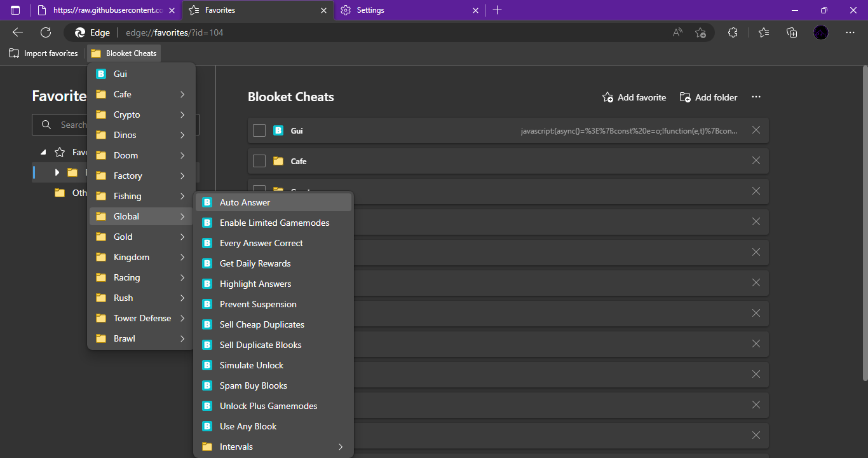Screen dimensions: 868x458
Task: Open Collections toolbar icon
Action: click(x=792, y=32)
